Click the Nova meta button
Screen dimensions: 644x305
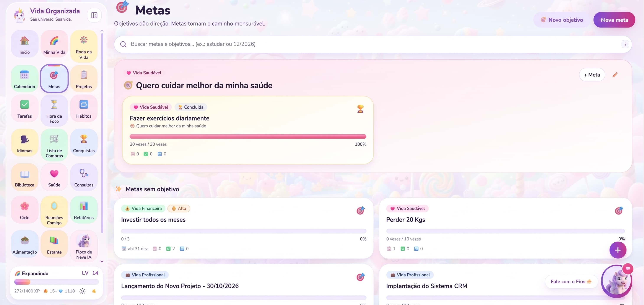(x=614, y=20)
